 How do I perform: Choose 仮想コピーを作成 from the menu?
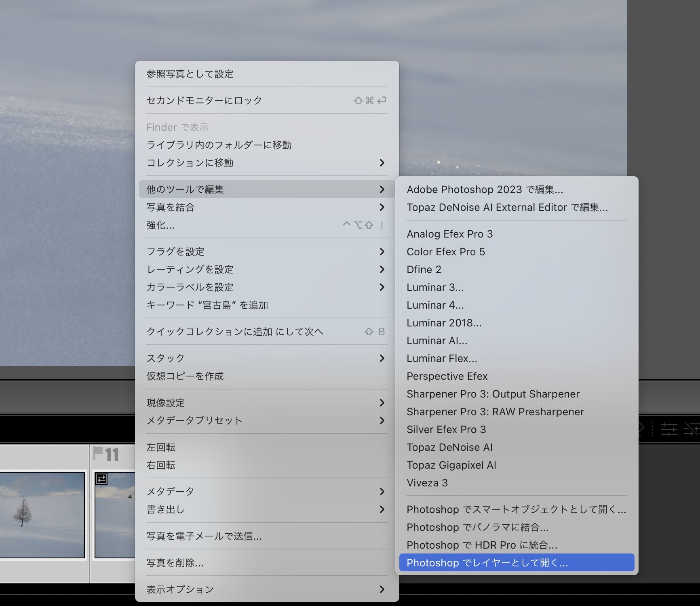185,376
